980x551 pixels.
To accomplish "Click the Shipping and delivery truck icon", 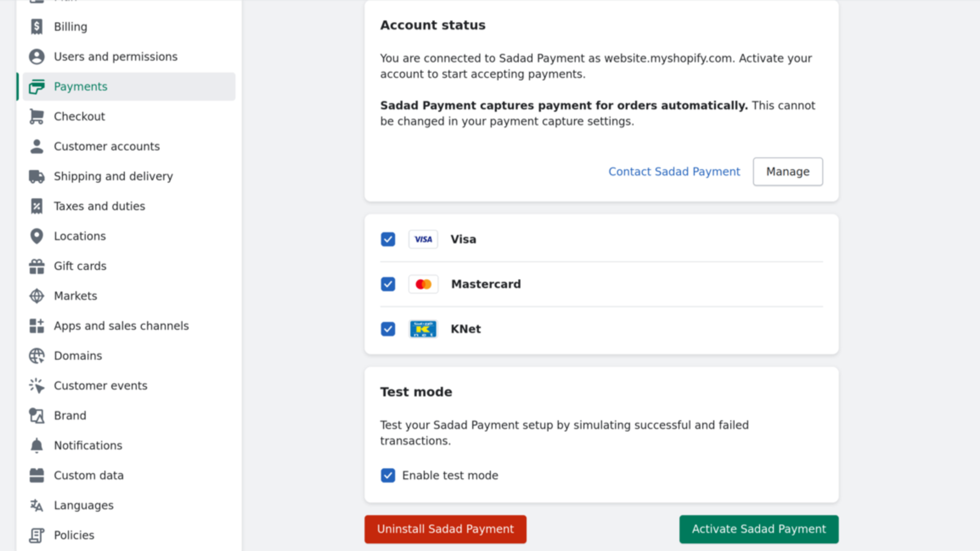I will (x=37, y=176).
